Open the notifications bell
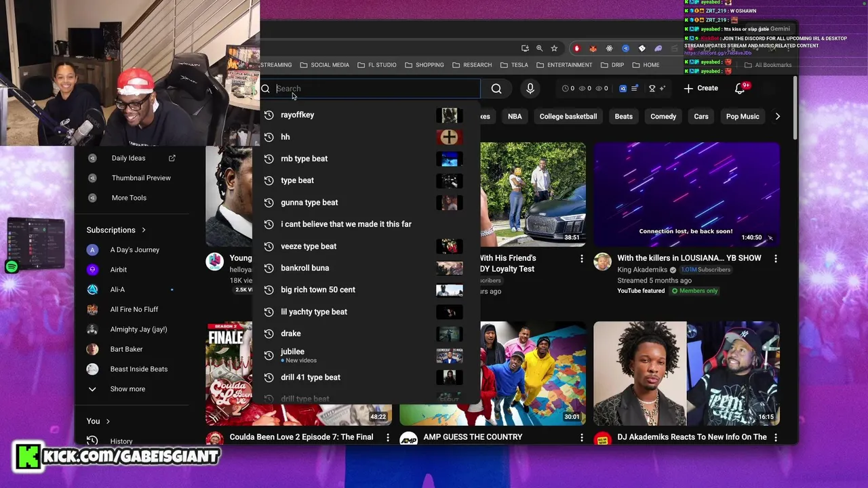This screenshot has height=488, width=868. pyautogui.click(x=741, y=88)
